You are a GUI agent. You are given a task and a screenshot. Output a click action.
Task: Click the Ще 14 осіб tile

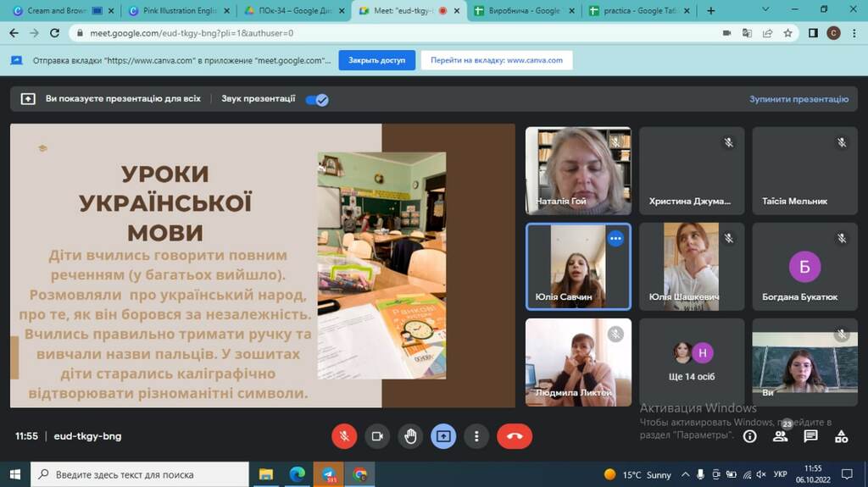(x=692, y=362)
